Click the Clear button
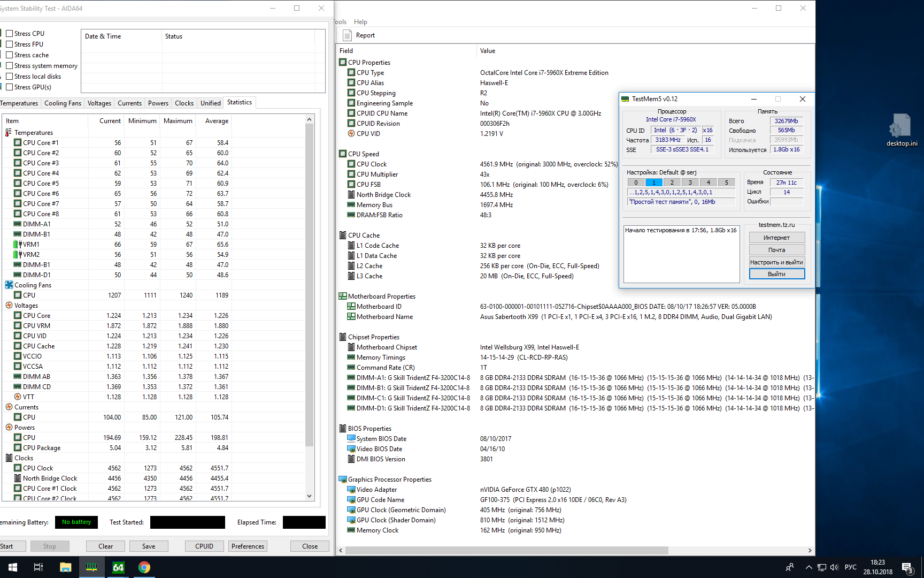The height and width of the screenshot is (578, 924). click(x=105, y=546)
